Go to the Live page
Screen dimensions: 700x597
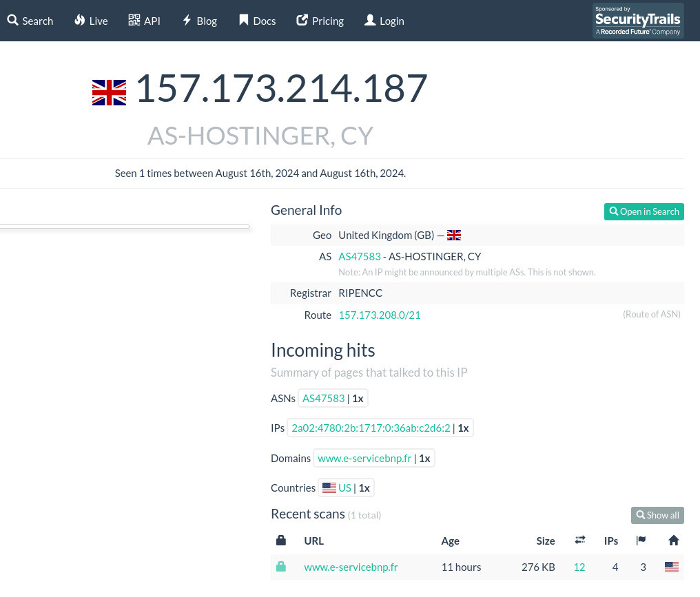91,21
